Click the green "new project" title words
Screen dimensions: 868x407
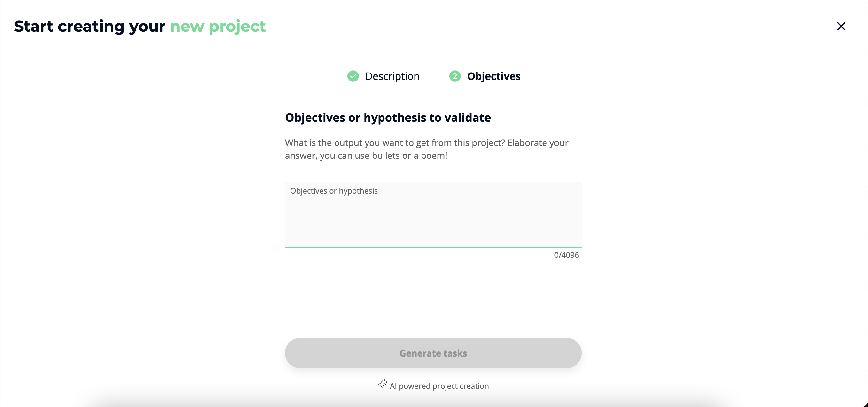click(x=218, y=26)
